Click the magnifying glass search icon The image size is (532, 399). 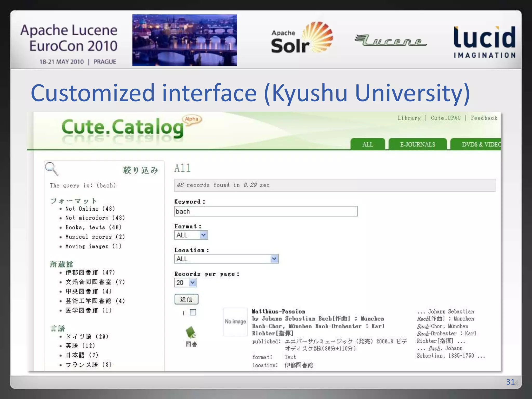(52, 169)
